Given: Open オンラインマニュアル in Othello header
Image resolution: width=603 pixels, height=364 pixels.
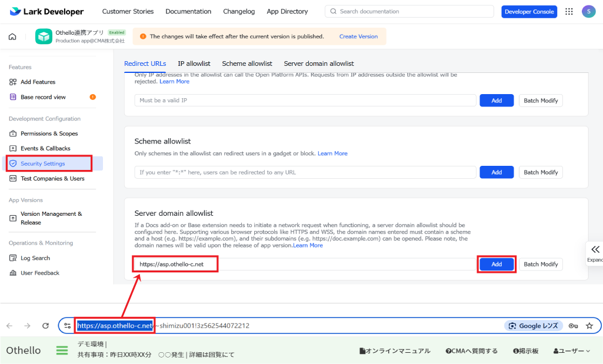Looking at the screenshot, I should point(395,350).
